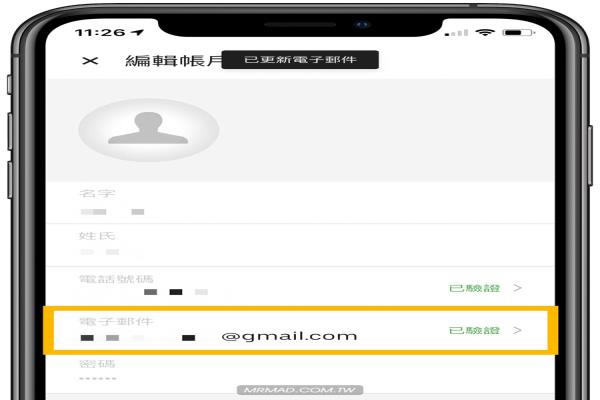Image resolution: width=600 pixels, height=400 pixels.
Task: Dismiss the 已更新電子郵件 toast notification
Action: pos(300,60)
